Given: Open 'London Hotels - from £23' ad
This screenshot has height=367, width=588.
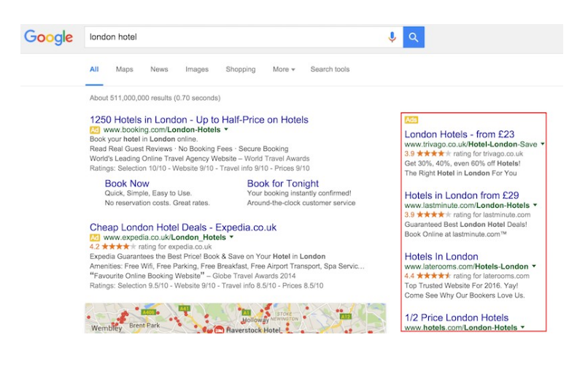Looking at the screenshot, I should (x=460, y=134).
